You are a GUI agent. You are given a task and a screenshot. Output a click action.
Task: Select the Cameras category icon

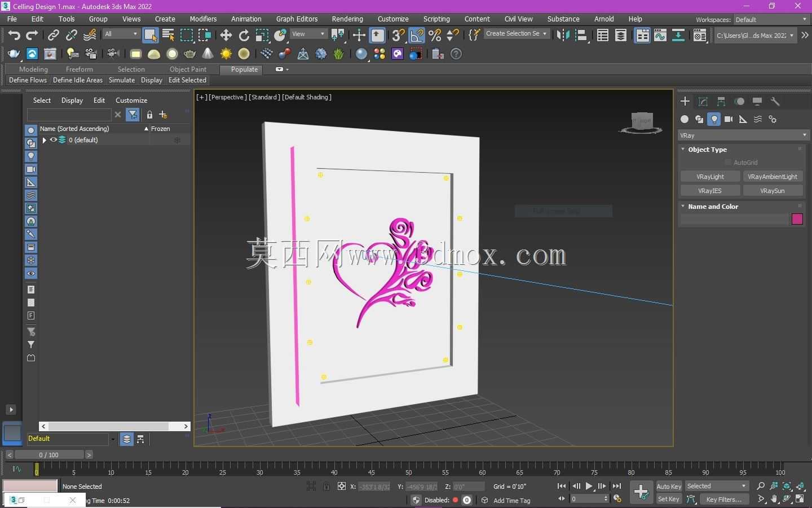click(x=729, y=119)
